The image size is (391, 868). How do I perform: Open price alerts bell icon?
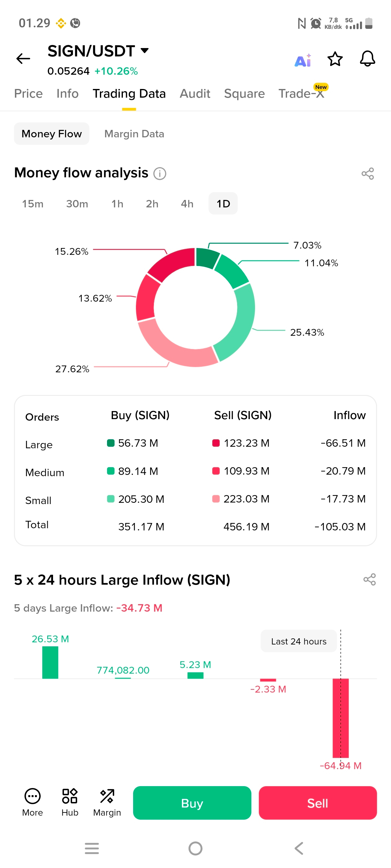pos(367,59)
